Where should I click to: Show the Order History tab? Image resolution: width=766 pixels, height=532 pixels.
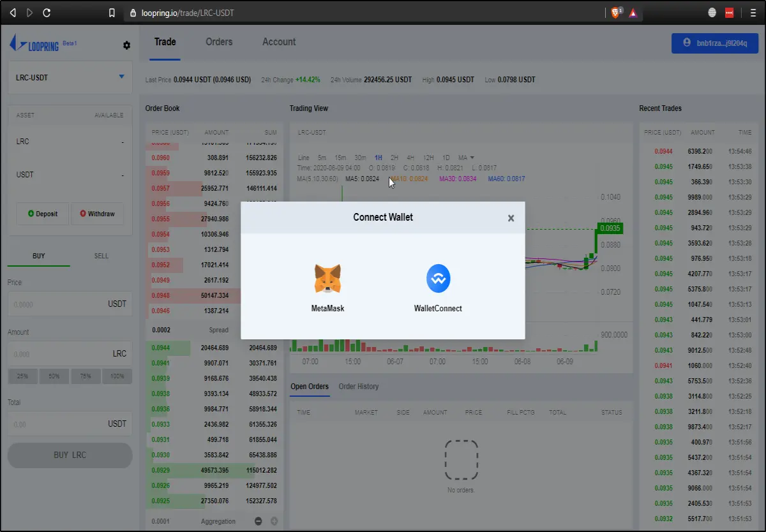tap(359, 387)
